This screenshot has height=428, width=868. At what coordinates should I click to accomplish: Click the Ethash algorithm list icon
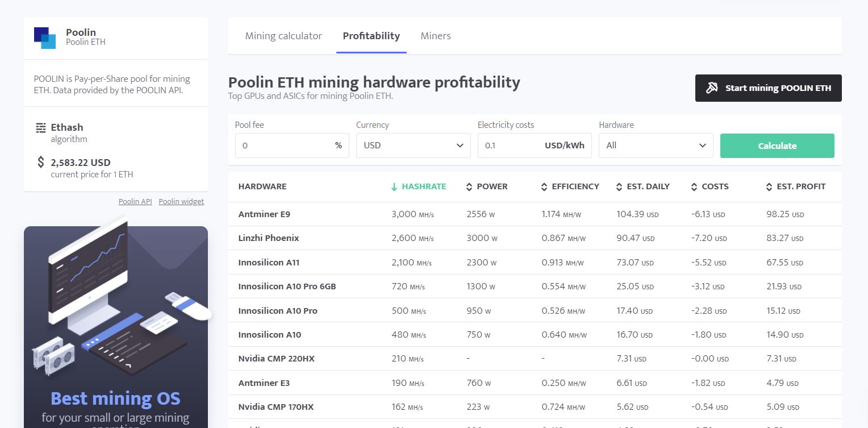40,127
